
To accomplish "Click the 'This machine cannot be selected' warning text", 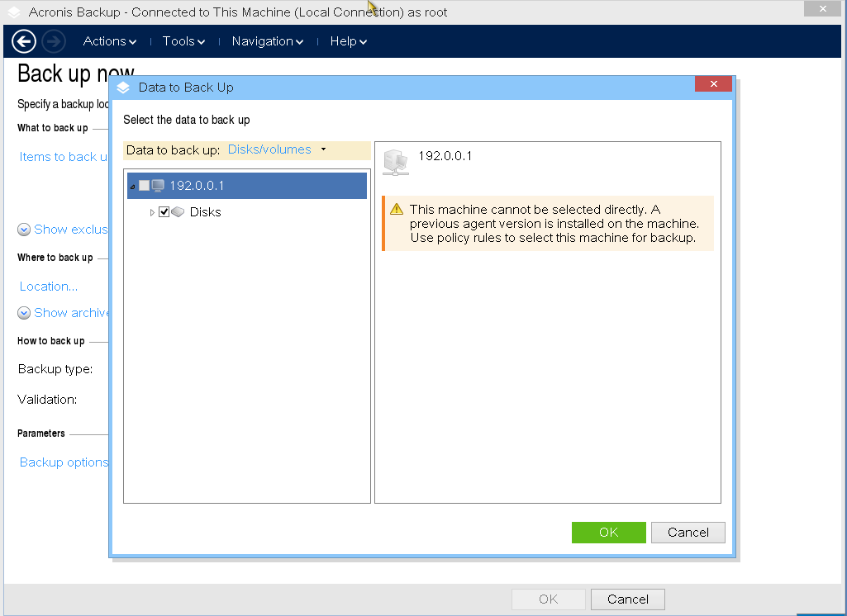I will [554, 224].
